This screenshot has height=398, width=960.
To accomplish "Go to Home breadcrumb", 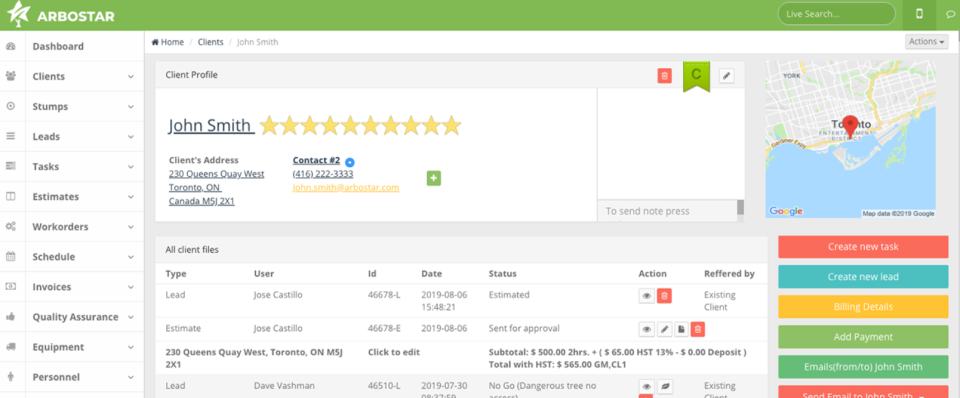I will pos(168,42).
